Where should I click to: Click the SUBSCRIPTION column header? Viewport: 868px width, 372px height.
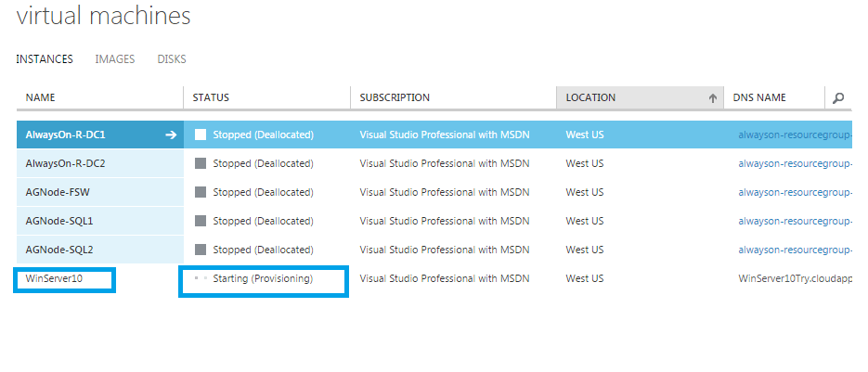[x=395, y=97]
